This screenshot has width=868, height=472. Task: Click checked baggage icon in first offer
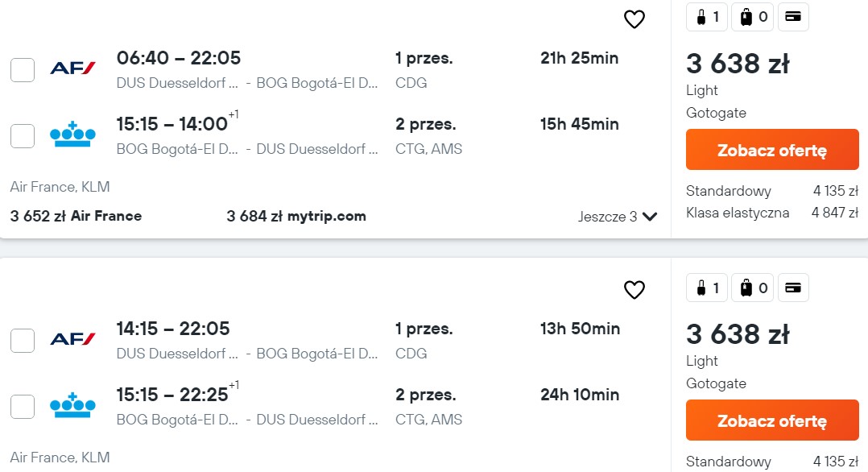(752, 17)
